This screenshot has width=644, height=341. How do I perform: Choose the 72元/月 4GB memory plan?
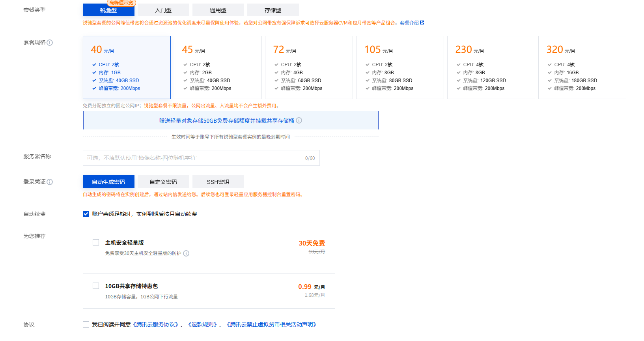(309, 67)
